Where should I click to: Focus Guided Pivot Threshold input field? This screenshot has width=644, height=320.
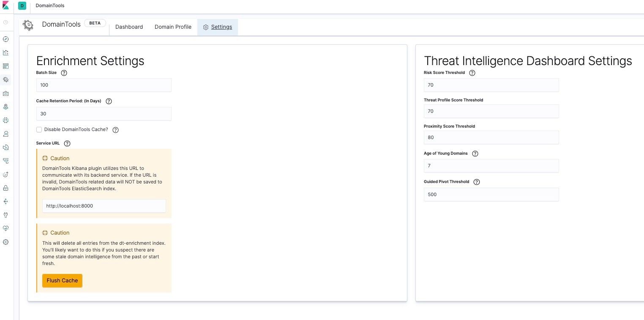491,194
